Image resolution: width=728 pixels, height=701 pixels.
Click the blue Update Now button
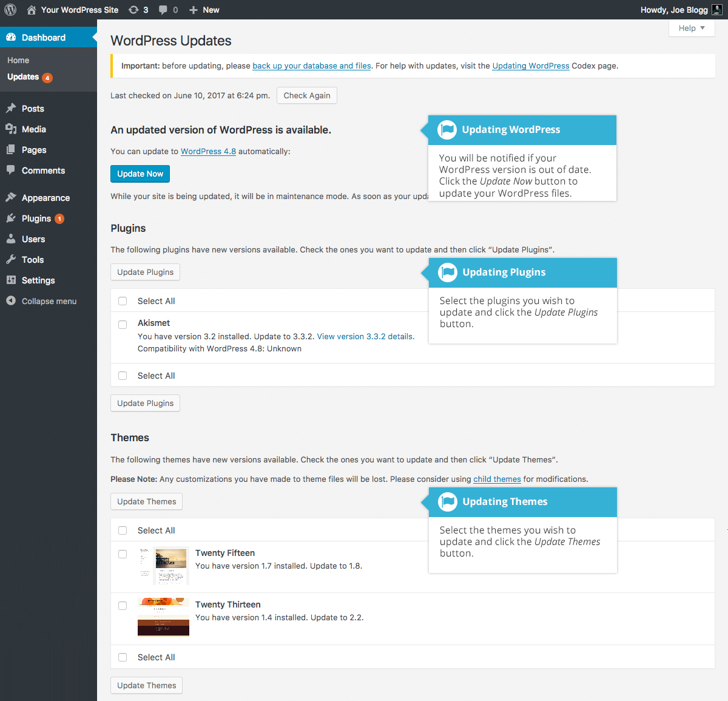click(140, 174)
